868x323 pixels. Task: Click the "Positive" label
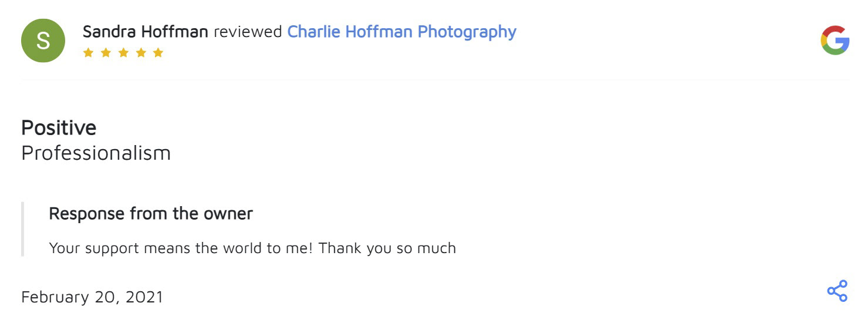59,127
